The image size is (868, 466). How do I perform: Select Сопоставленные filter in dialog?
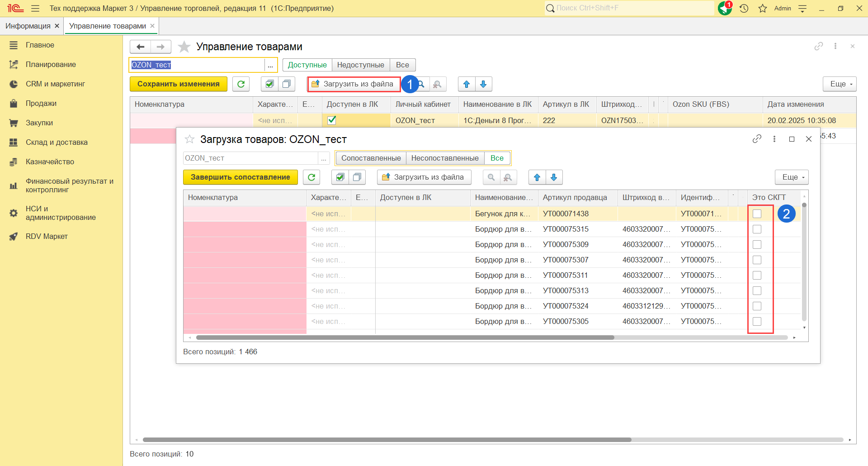point(371,158)
